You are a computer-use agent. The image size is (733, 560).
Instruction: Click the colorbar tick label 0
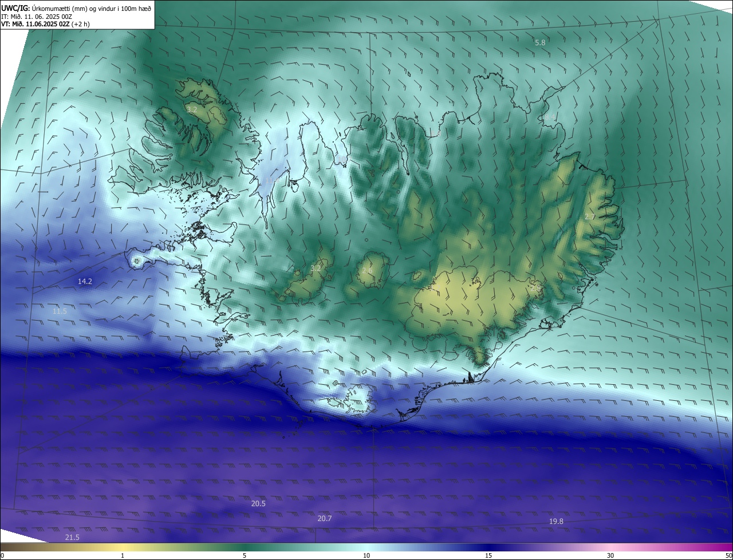(x=2, y=555)
